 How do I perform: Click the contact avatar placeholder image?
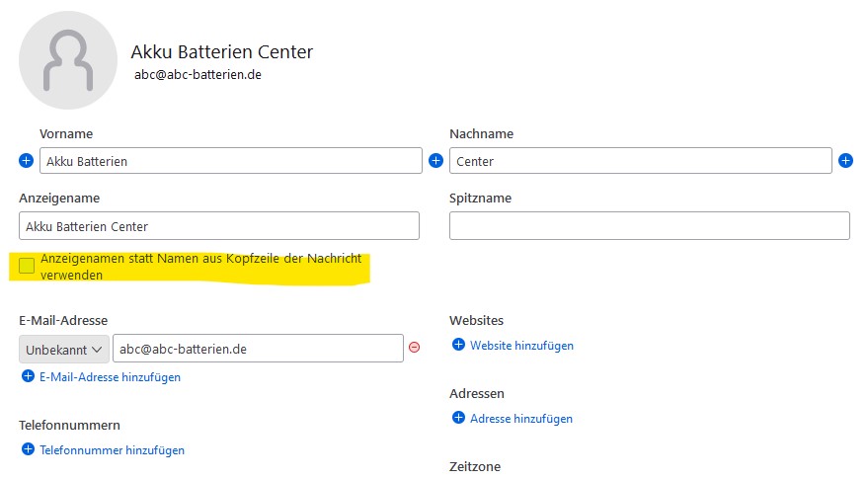coord(68,59)
